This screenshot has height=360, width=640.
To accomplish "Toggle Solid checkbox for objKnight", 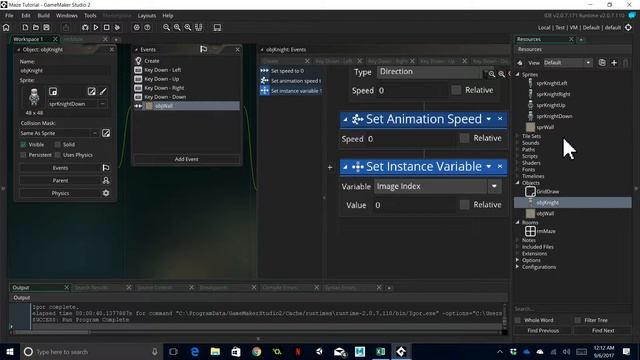I will 58,144.
